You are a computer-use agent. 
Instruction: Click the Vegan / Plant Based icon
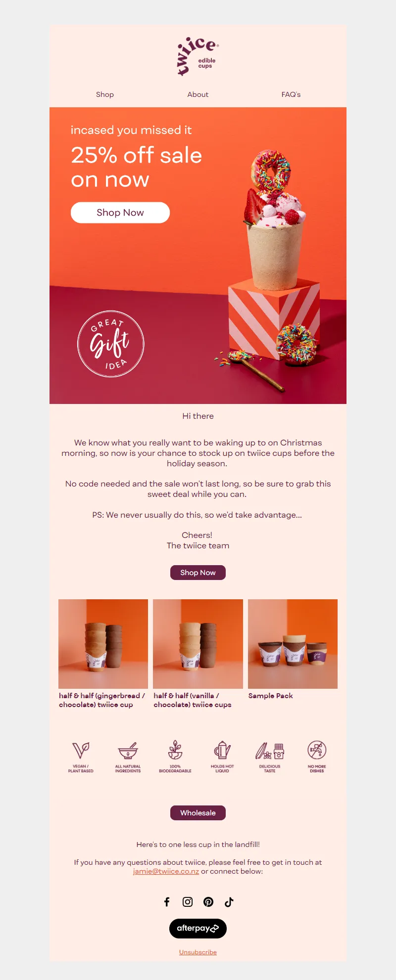[81, 751]
